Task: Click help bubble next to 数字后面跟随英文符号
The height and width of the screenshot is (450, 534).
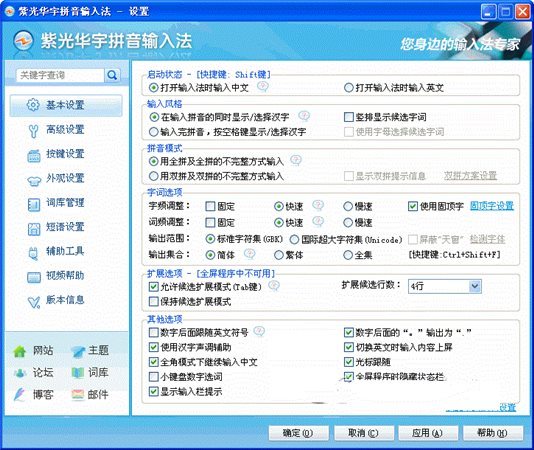Action: (259, 331)
